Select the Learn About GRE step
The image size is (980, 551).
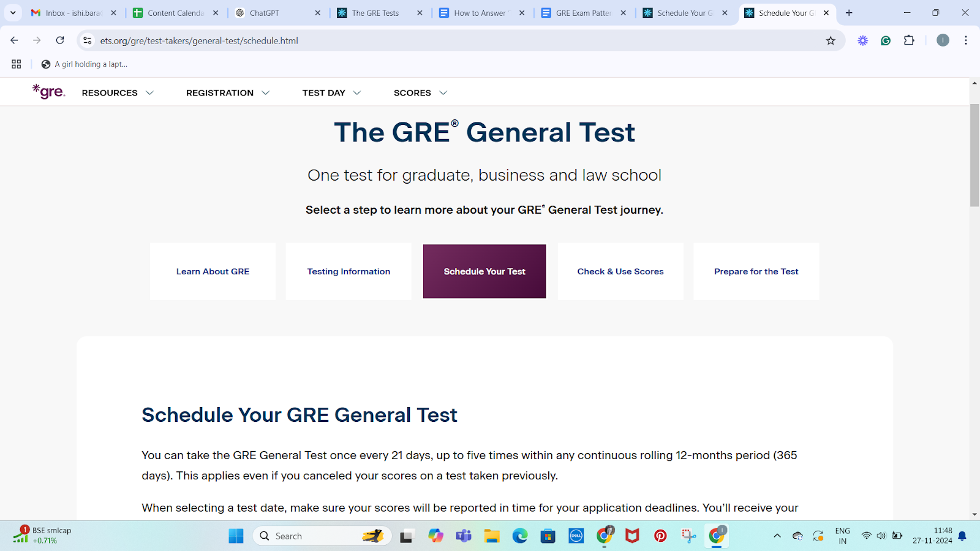(213, 271)
